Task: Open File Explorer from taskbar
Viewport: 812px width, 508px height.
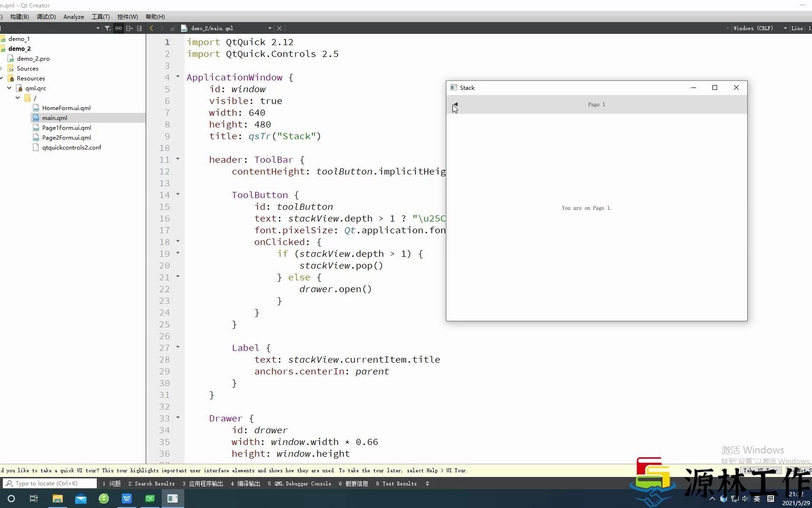Action: (57, 499)
